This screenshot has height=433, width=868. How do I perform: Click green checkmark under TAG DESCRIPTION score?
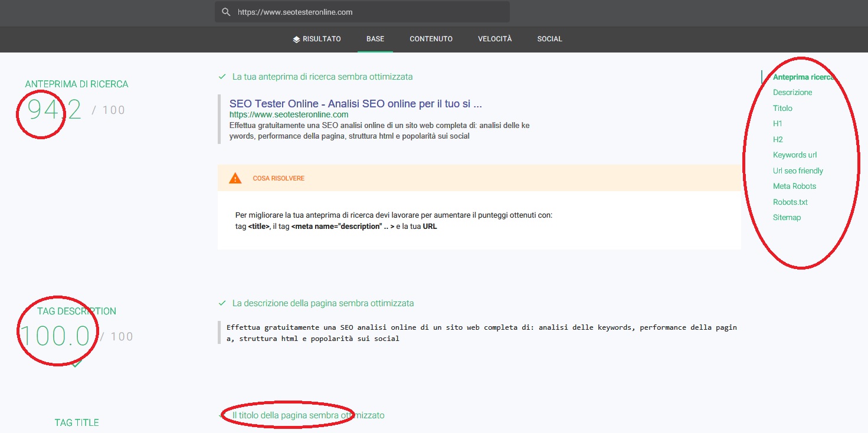pyautogui.click(x=76, y=363)
